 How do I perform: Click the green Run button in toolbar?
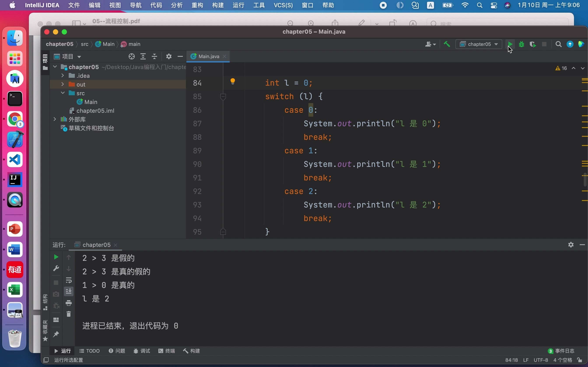[x=510, y=44]
